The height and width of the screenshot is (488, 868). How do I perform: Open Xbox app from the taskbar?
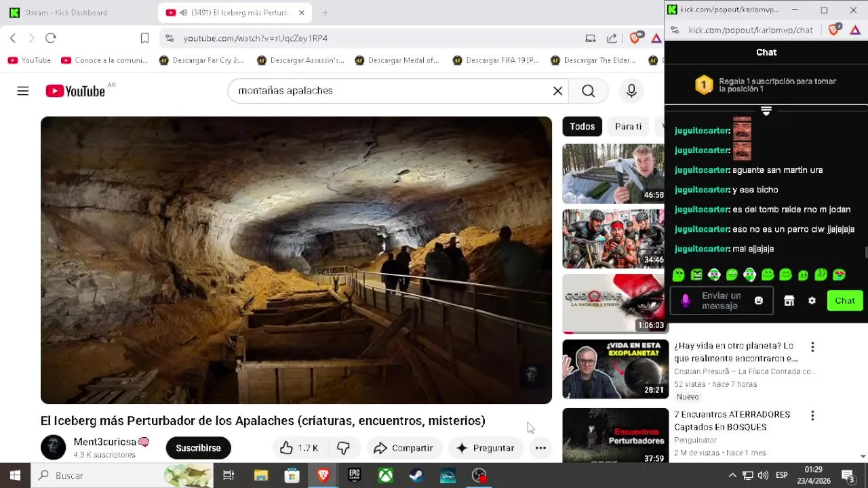point(385,476)
